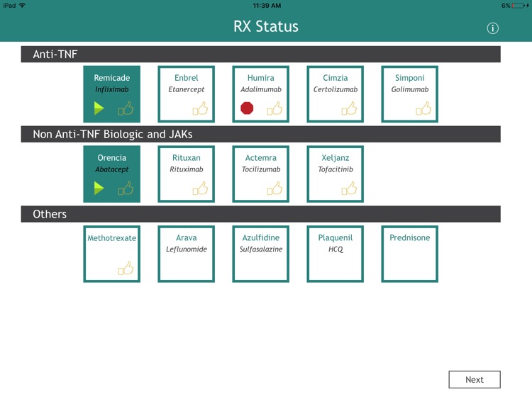Tap the Tocilizumab generic name
This screenshot has width=532, height=399.
tap(260, 169)
